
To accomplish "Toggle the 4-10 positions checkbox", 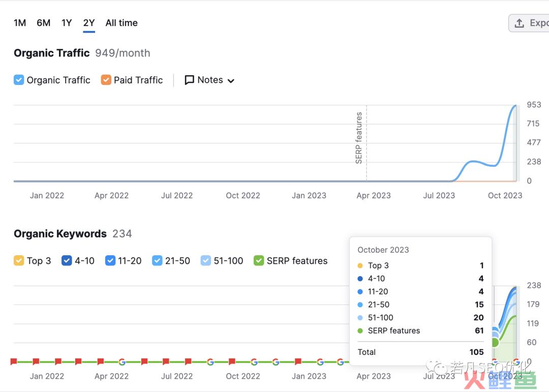I will [67, 261].
